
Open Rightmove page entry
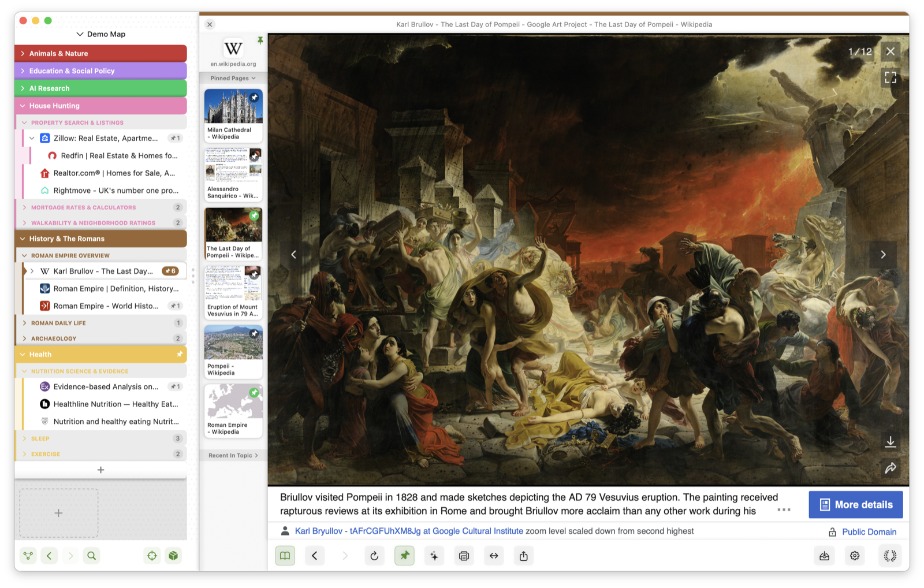point(110,191)
